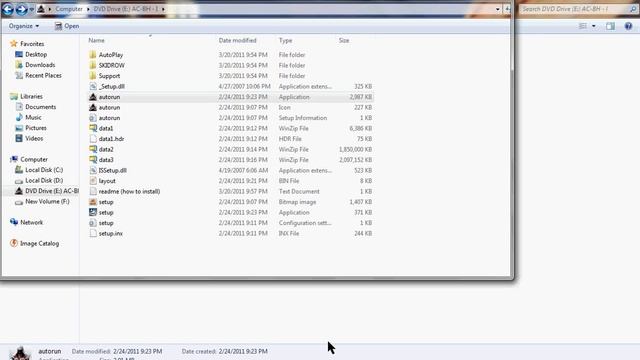Sort by the Date modified column
This screenshot has width=640, height=360.
(238, 40)
